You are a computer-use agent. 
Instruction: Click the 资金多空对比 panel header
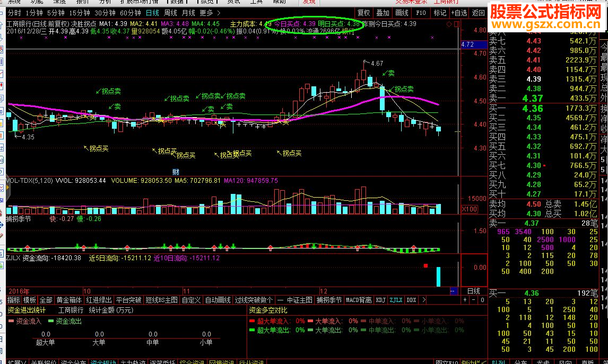(268, 310)
